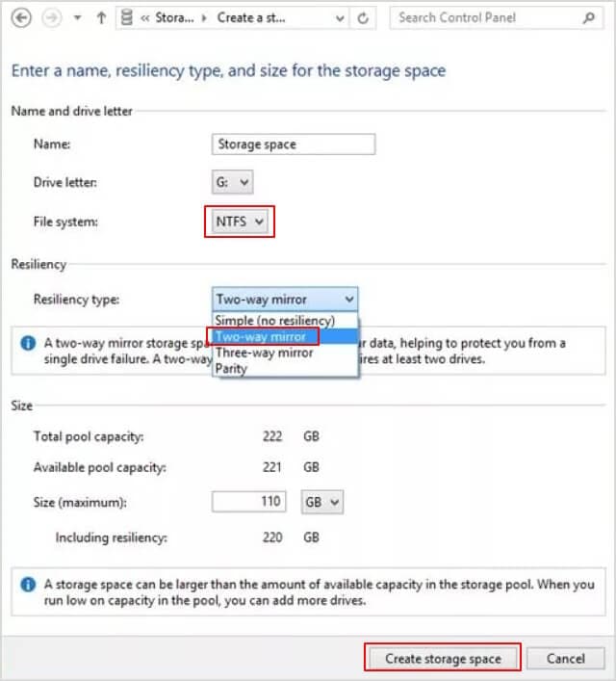Refresh the Control Panel page
Viewport: 616px width, 681px height.
[x=363, y=18]
